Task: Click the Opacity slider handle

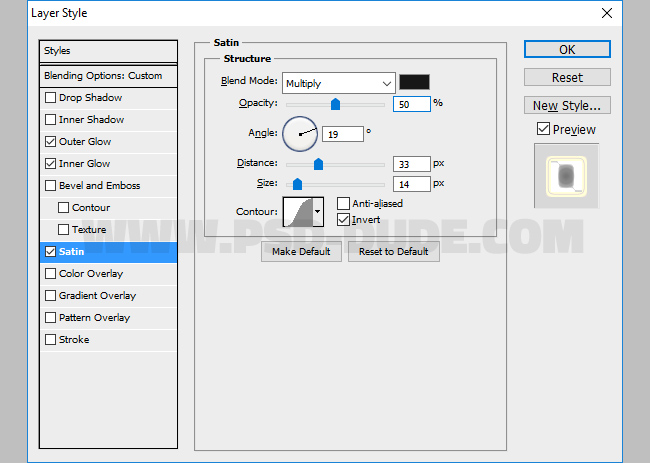Action: [335, 104]
